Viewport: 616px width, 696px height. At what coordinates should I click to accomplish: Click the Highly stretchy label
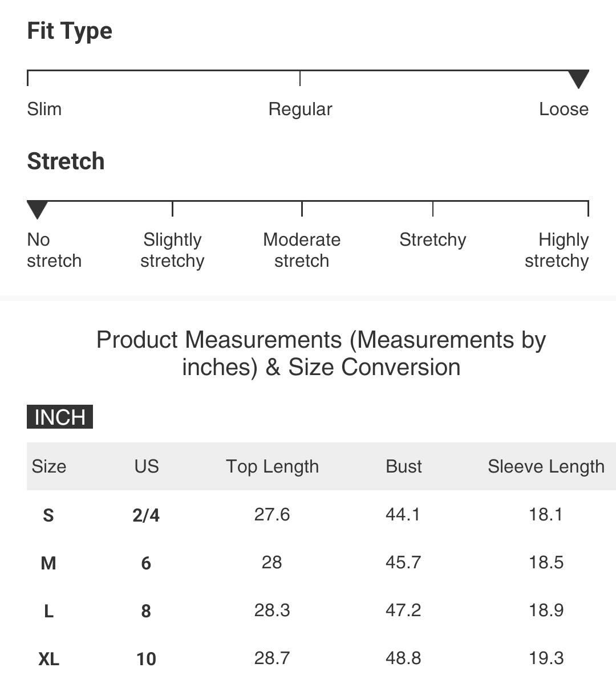click(557, 250)
